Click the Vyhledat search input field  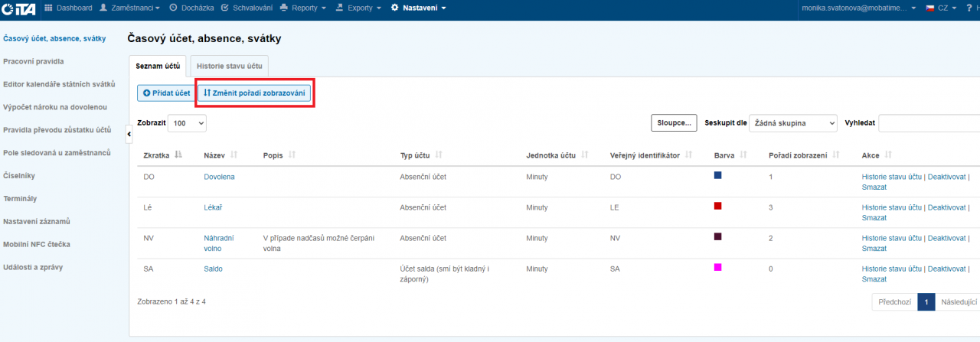[x=928, y=122]
